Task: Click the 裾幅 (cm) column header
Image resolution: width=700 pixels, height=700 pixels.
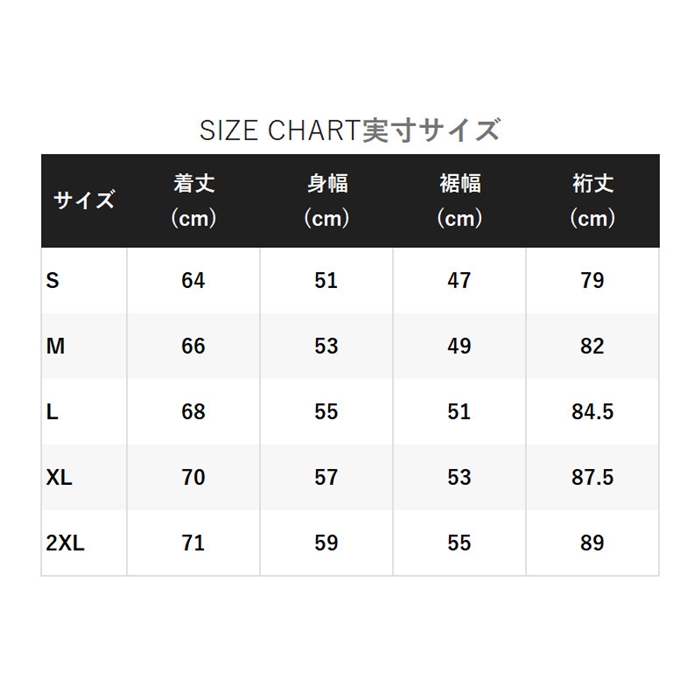Action: 460,201
